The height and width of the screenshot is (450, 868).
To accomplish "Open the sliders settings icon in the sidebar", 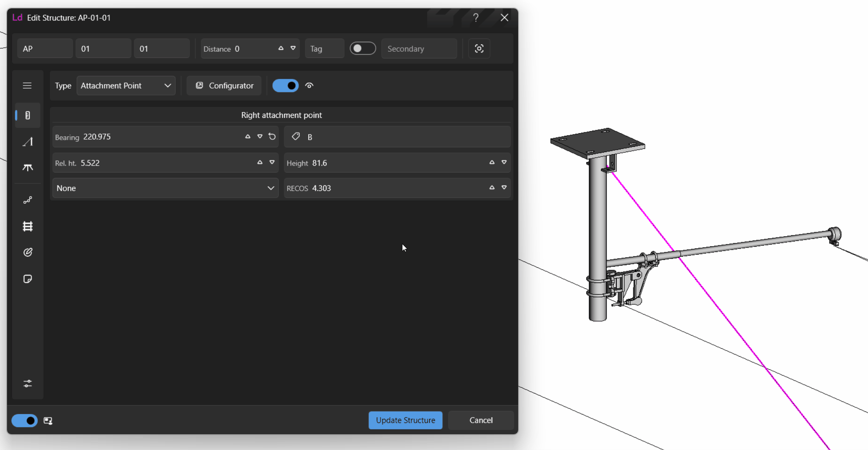I will pyautogui.click(x=28, y=383).
